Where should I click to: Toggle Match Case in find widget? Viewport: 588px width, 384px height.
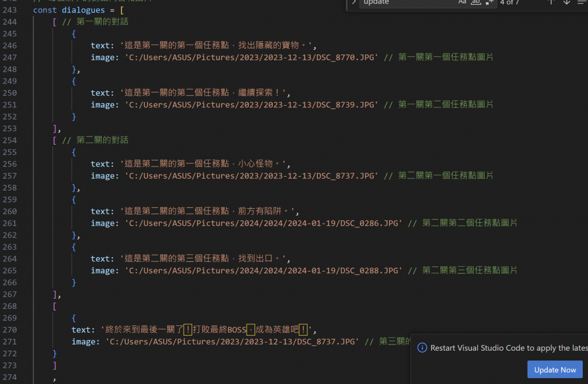point(462,2)
